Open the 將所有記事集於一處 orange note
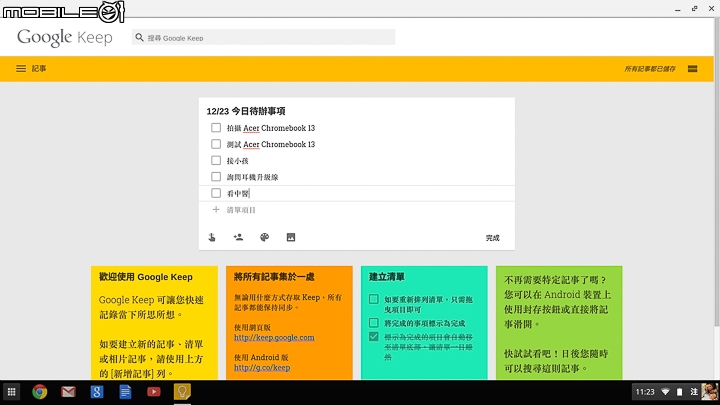Screen dimensions: 720x405 [x=289, y=323]
